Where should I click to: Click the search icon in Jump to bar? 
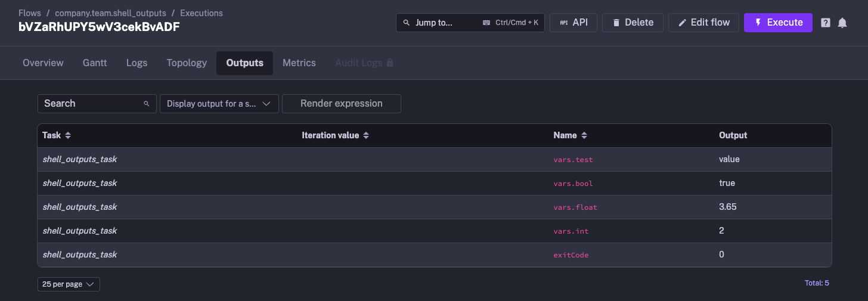407,23
